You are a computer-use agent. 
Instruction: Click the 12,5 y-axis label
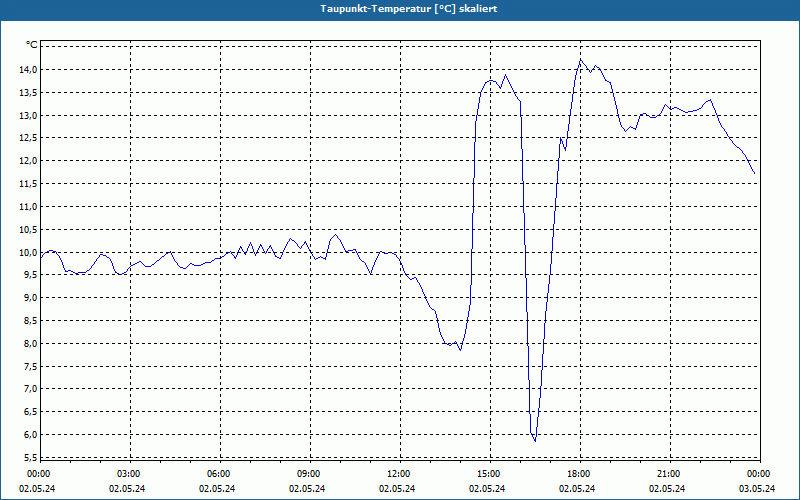30,138
